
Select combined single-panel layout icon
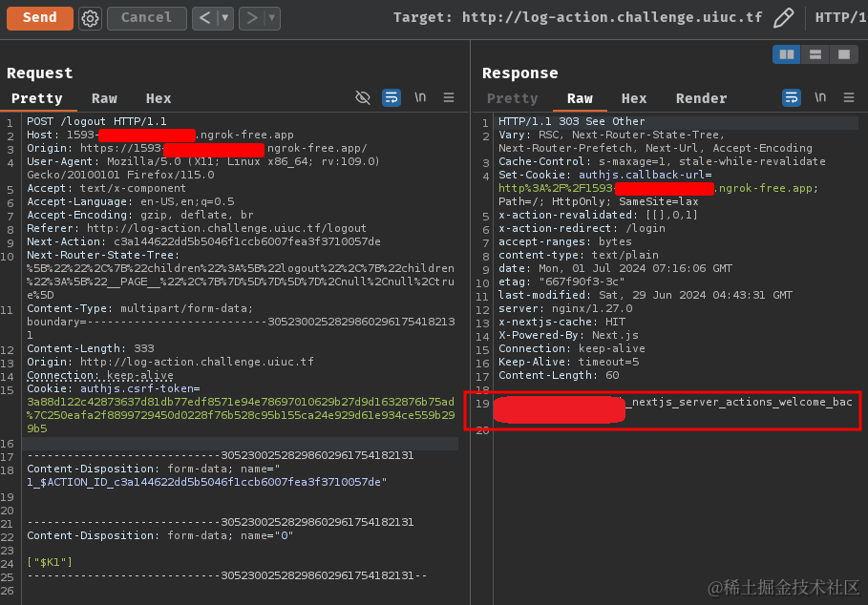[x=844, y=54]
